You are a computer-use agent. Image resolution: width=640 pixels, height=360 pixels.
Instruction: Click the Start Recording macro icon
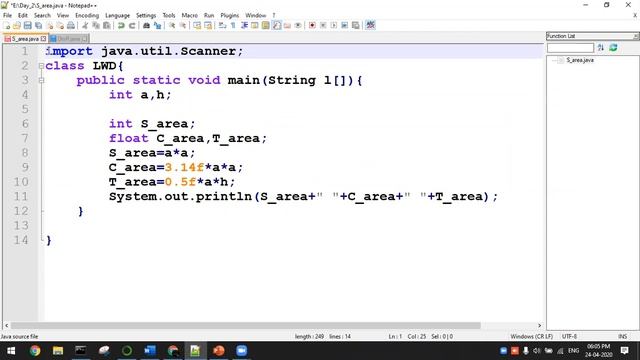click(312, 25)
